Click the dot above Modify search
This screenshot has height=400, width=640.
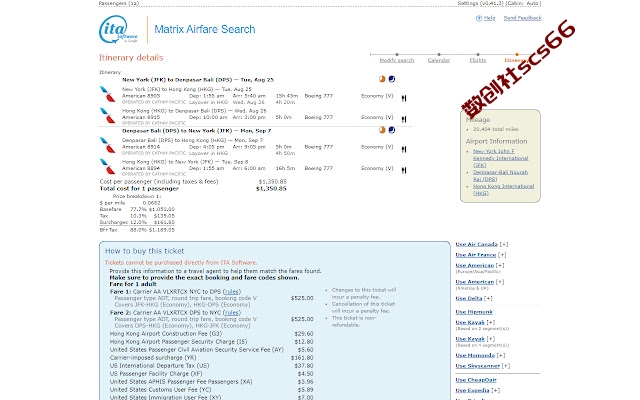(x=397, y=54)
